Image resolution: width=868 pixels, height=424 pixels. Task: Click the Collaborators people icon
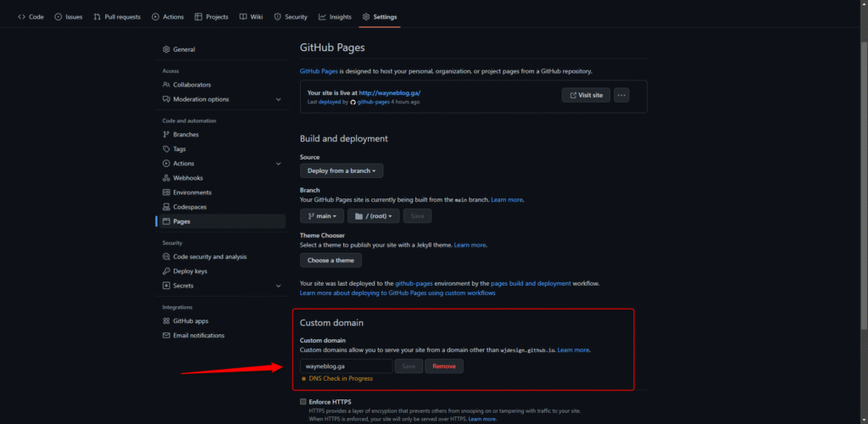click(x=166, y=85)
